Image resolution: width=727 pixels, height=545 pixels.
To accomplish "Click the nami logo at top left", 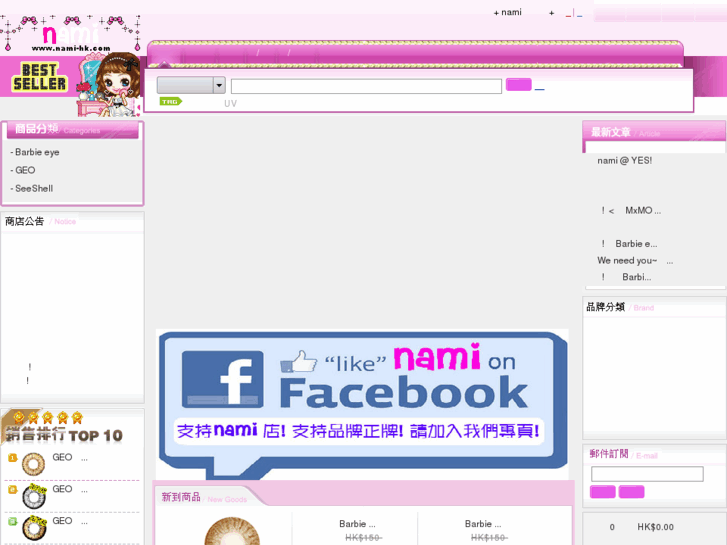I will [71, 34].
